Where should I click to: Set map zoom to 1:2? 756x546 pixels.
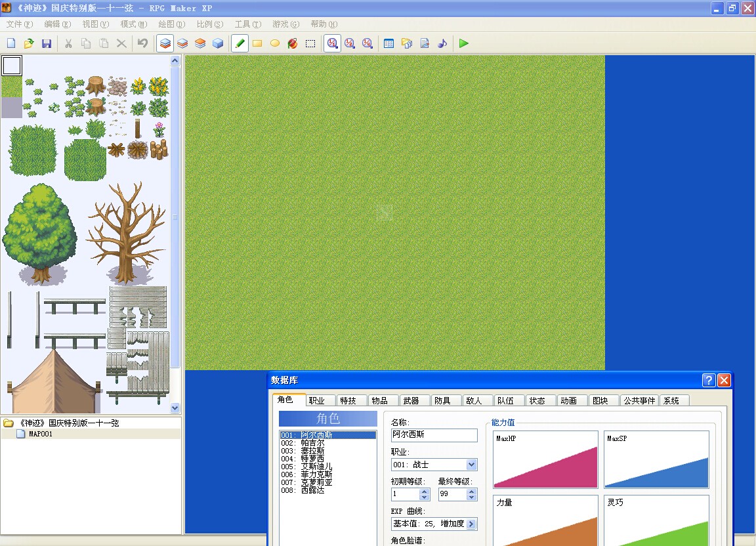point(350,43)
